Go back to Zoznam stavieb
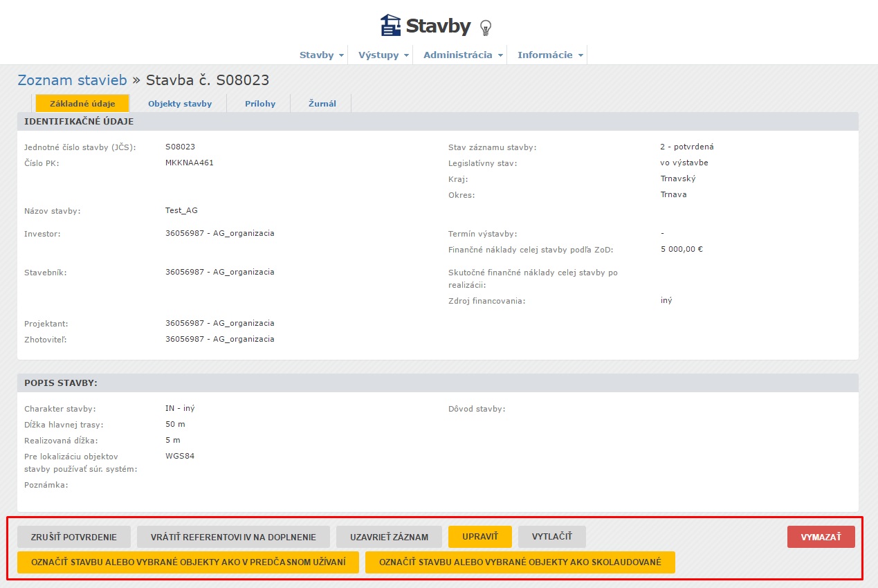Viewport: 878px width, 588px height. pos(72,80)
